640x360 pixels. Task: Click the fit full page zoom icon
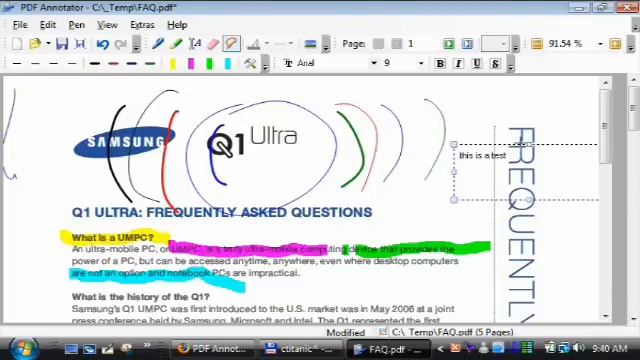[x=615, y=44]
